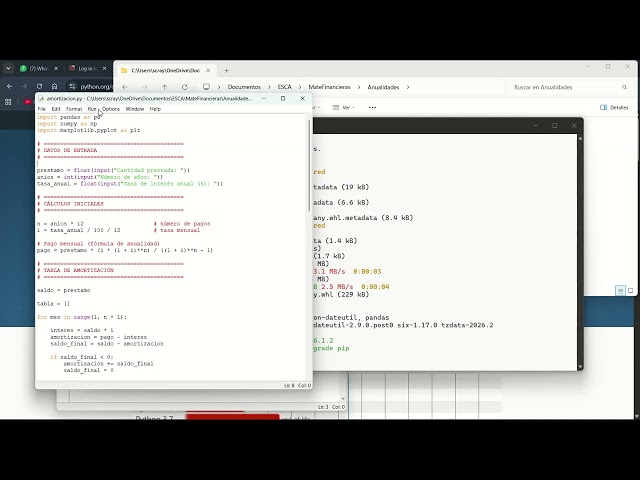
Task: Open the See more (three dots) menu
Action: tap(372, 108)
